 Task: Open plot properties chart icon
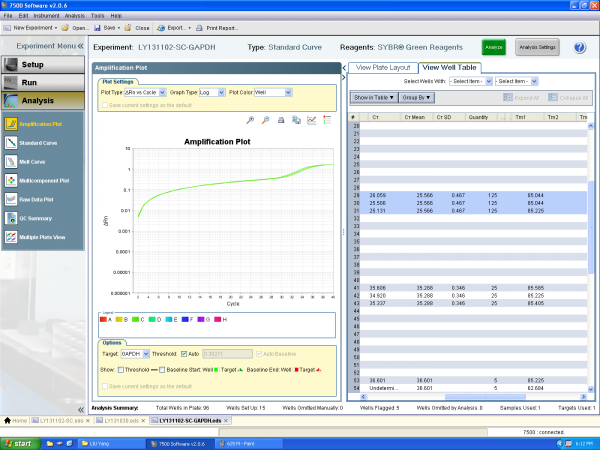click(312, 120)
